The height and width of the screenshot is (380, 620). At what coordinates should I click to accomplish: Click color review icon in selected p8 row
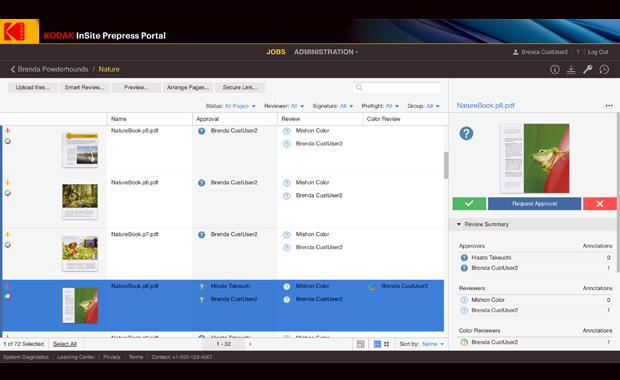pyautogui.click(x=372, y=287)
